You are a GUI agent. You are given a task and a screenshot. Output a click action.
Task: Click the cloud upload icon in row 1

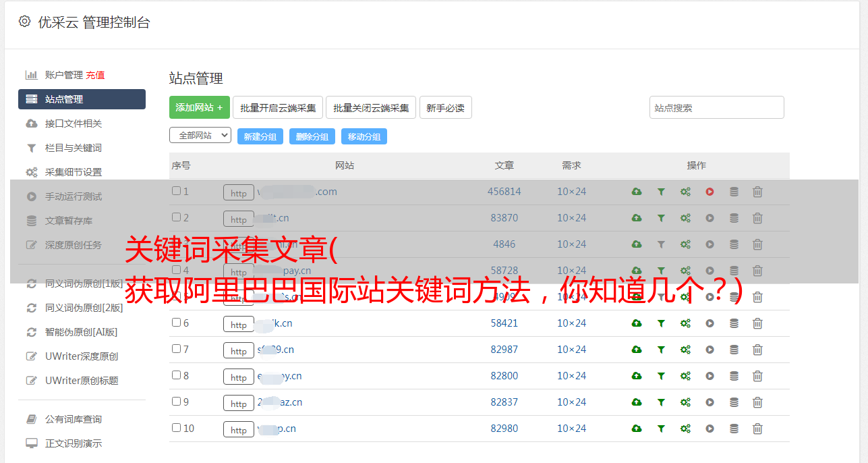pos(636,192)
